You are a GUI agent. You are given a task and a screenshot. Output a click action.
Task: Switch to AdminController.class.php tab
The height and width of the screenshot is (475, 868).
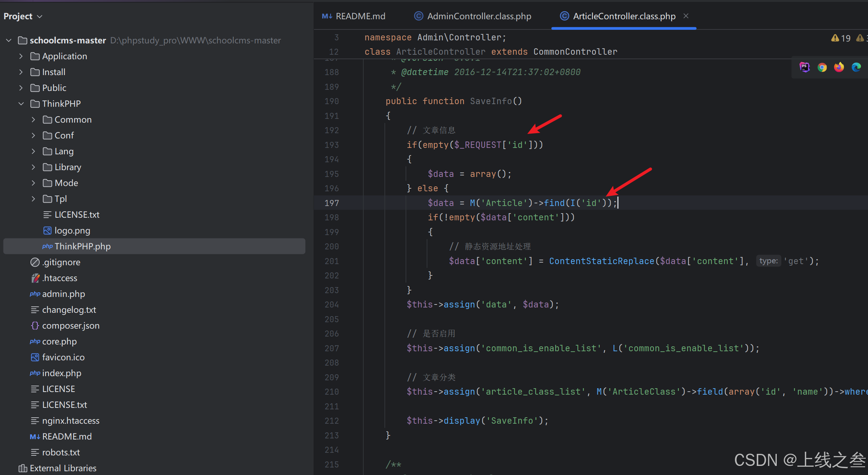click(473, 16)
